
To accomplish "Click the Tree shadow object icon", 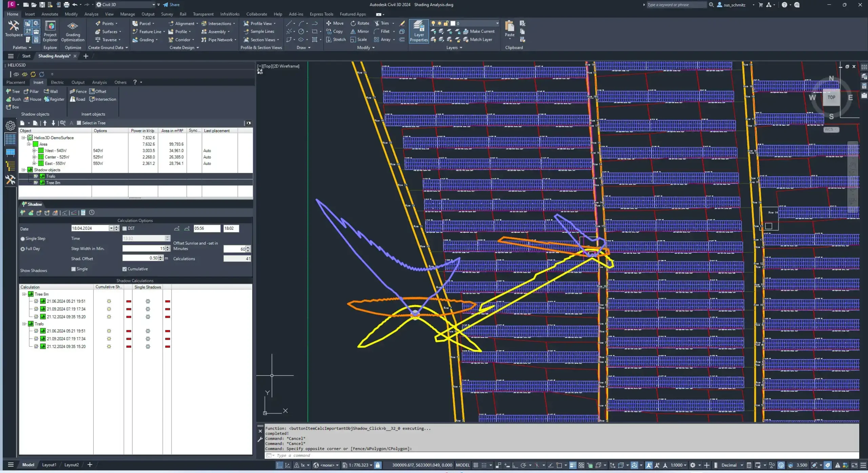I will 9,91.
